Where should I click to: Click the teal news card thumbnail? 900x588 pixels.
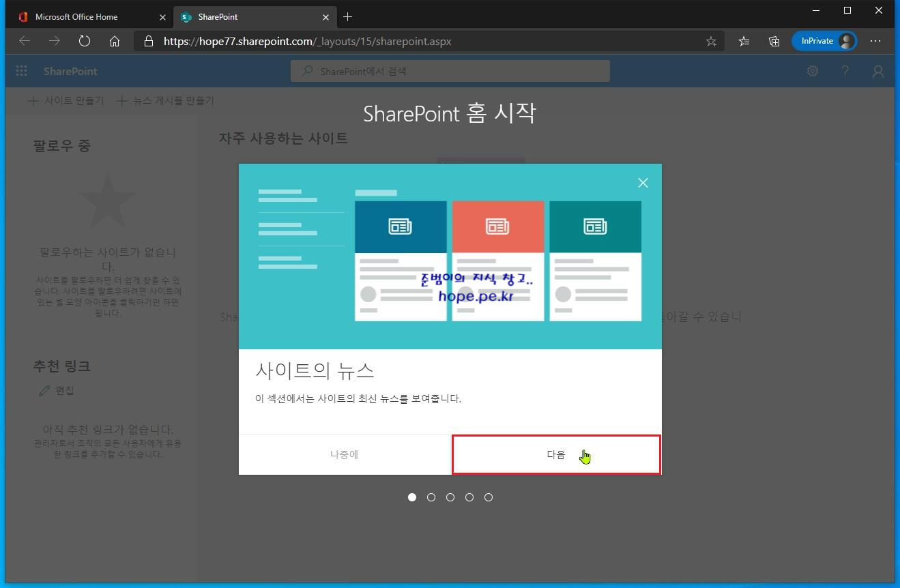596,226
